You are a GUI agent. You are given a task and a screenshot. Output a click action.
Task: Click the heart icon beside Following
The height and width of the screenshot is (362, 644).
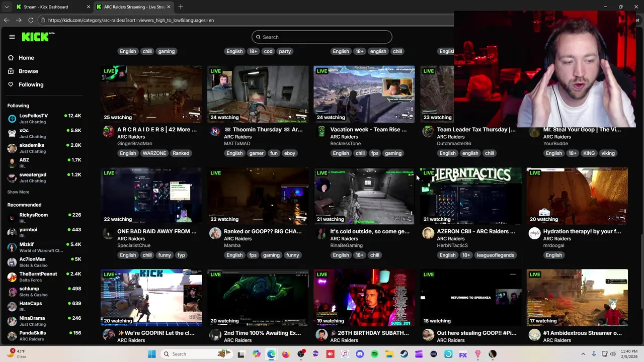[x=11, y=84]
